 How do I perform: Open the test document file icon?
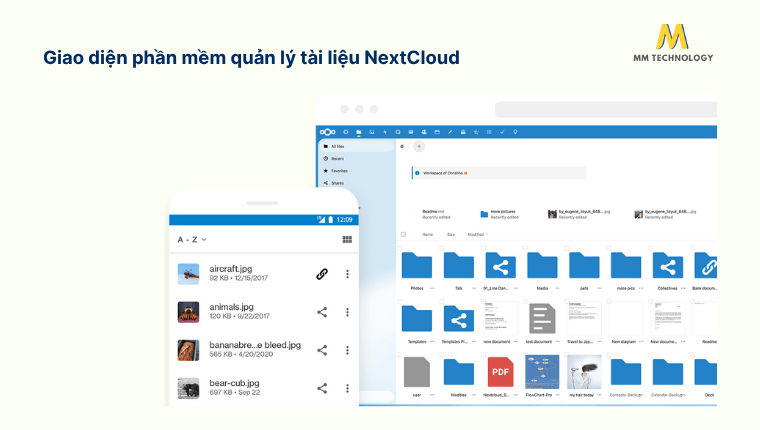coord(542,319)
